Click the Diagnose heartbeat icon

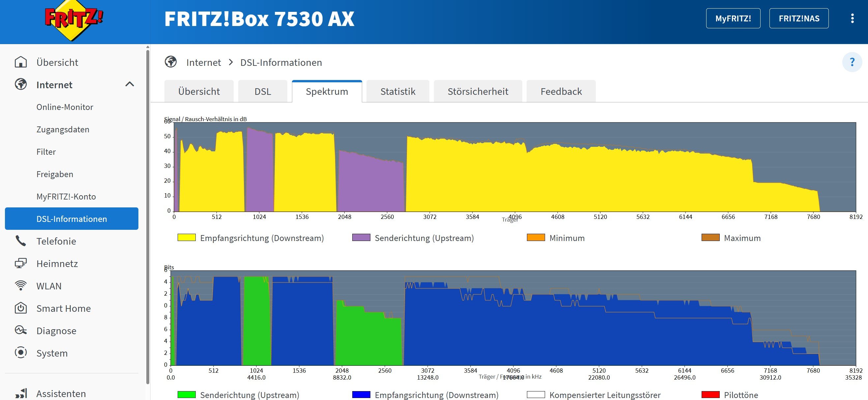pos(20,330)
